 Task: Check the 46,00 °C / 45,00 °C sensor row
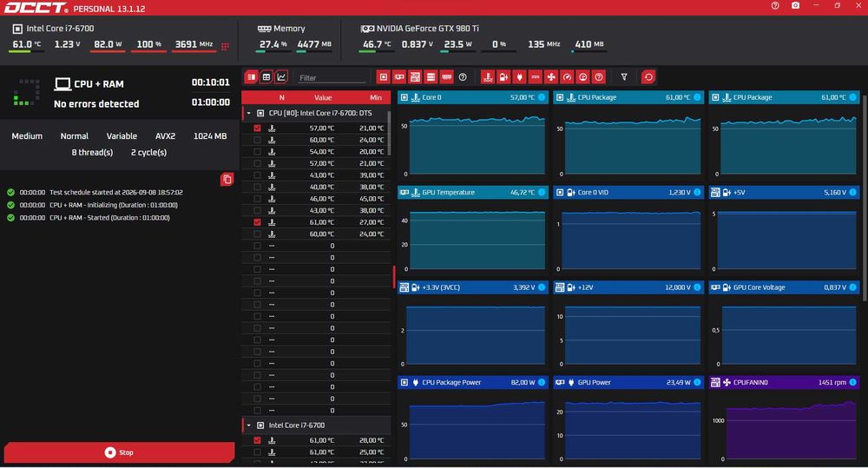[258, 198]
